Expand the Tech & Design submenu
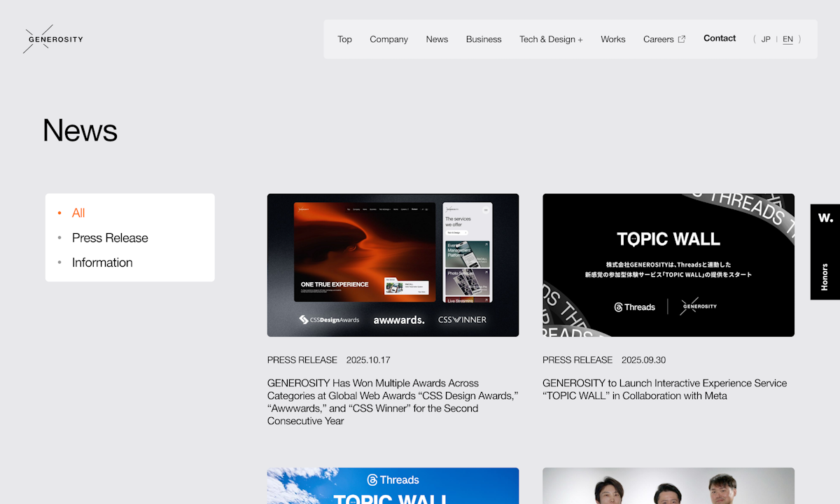 [x=551, y=39]
